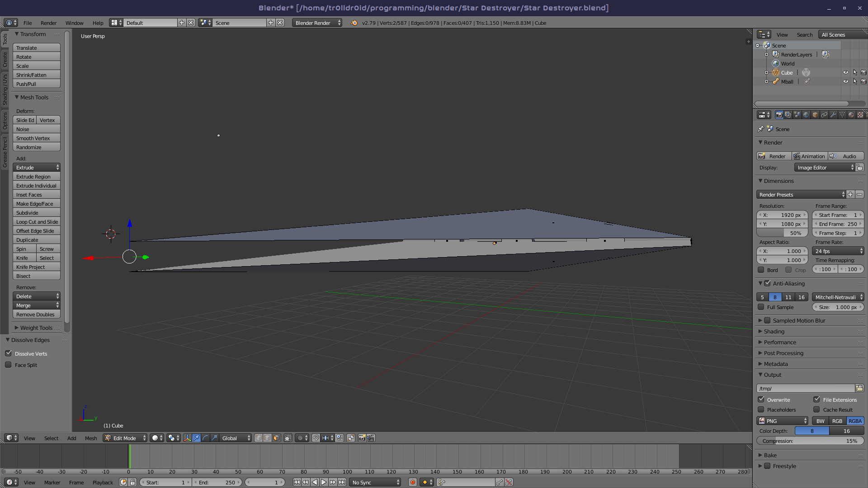
Task: Open the Modifiers properties tab (wrench icon)
Action: (x=833, y=115)
